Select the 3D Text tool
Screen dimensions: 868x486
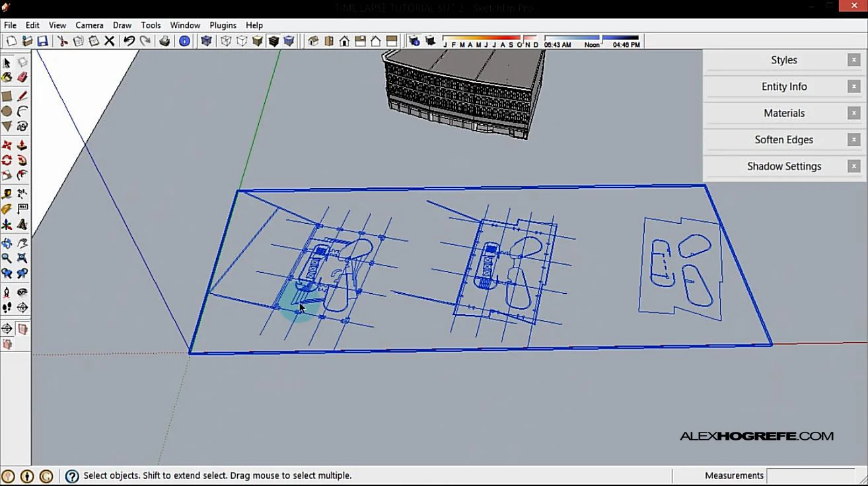[22, 224]
